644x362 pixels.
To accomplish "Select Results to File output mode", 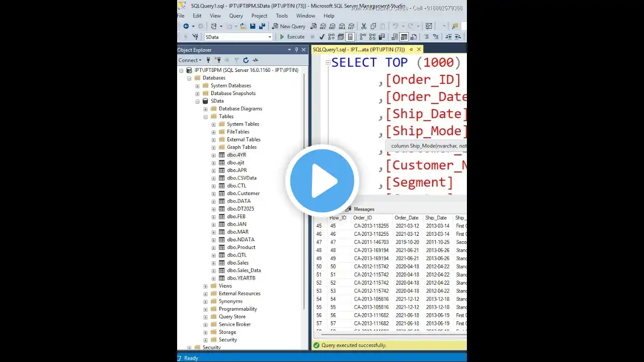I will pyautogui.click(x=414, y=37).
